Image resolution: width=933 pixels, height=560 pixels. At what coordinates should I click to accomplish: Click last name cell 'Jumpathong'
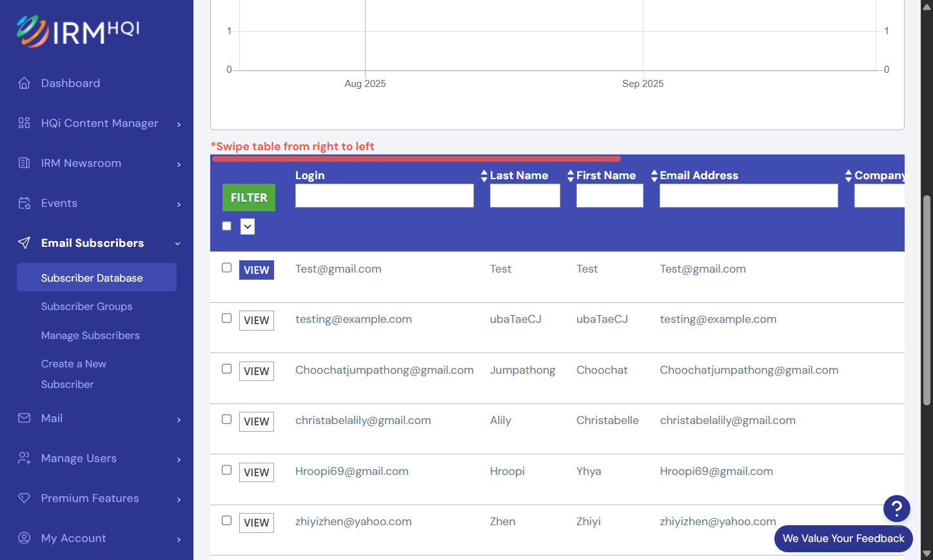(x=522, y=370)
